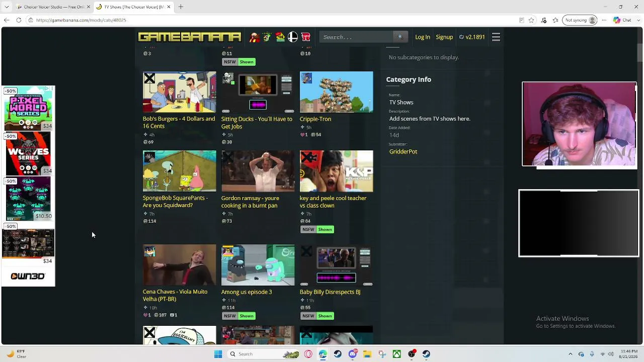Open Opera browser from the taskbar

pyautogui.click(x=308, y=354)
